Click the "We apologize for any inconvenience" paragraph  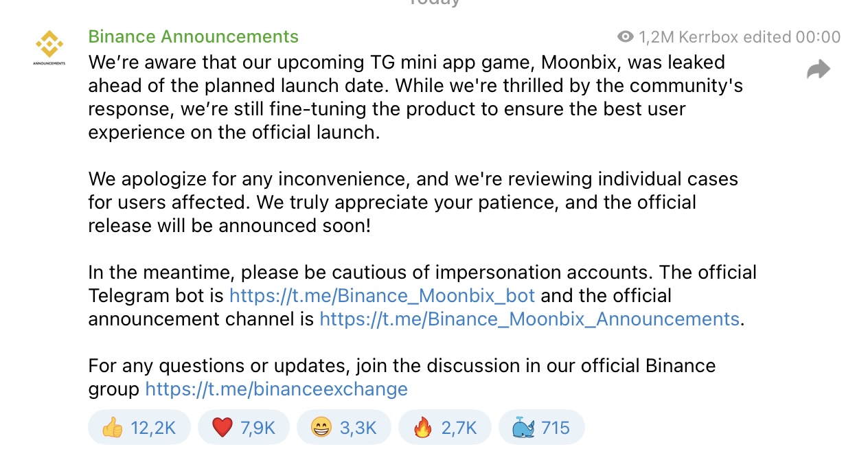(x=412, y=203)
